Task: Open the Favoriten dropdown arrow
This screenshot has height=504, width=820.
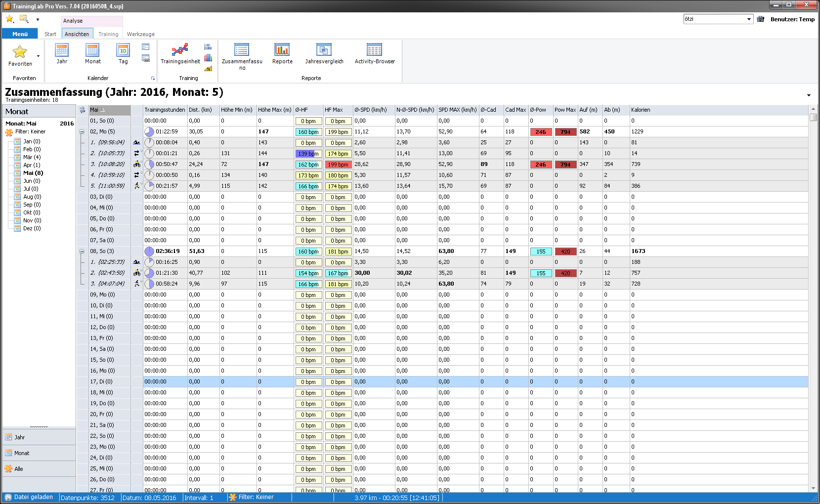Action: (38, 56)
